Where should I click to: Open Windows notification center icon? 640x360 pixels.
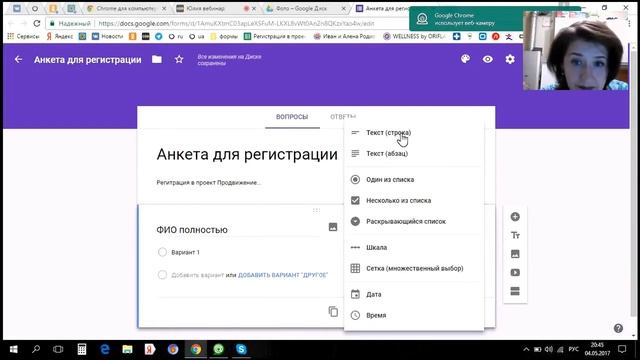coord(622,349)
